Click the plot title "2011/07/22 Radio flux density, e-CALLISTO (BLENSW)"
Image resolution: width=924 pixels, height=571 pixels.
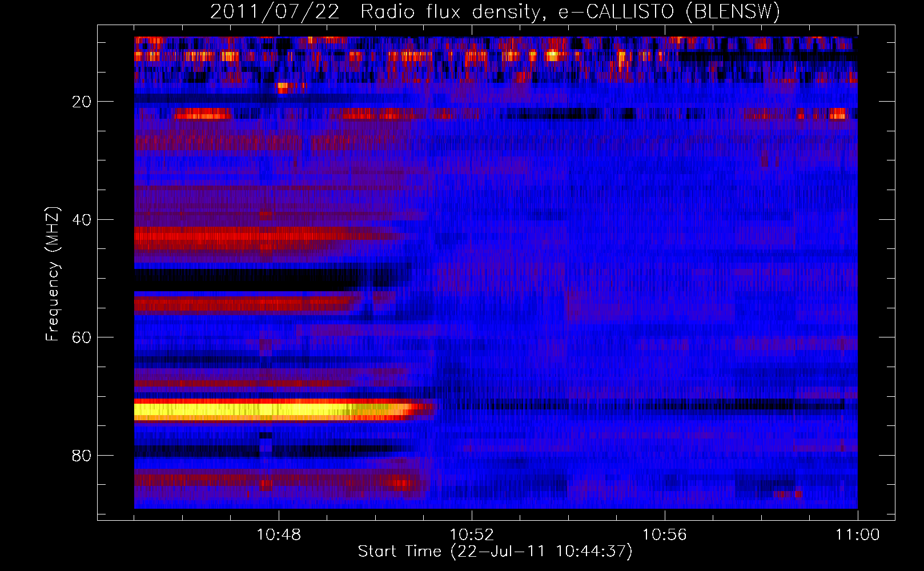tap(495, 12)
